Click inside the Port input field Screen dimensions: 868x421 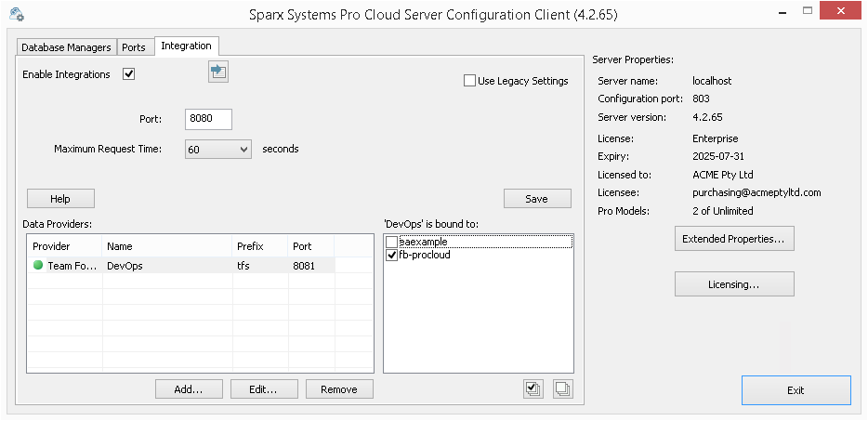(x=208, y=119)
